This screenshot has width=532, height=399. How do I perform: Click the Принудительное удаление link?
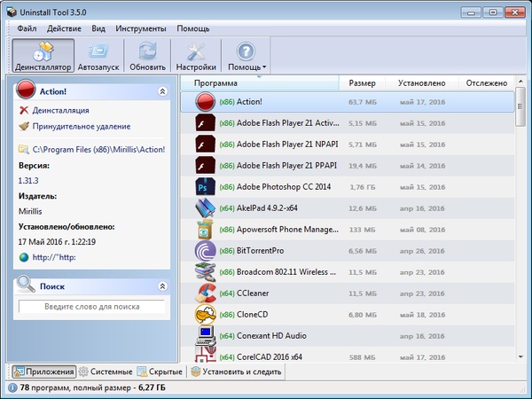click(81, 127)
